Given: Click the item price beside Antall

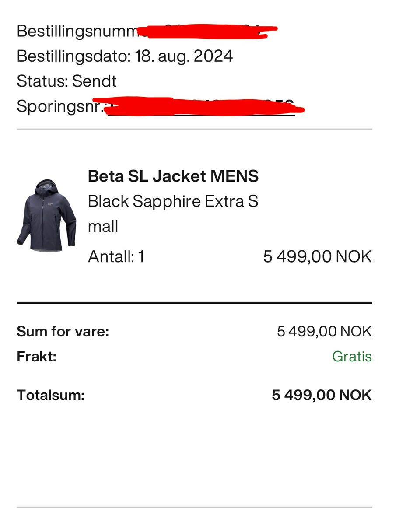Looking at the screenshot, I should coord(317,256).
